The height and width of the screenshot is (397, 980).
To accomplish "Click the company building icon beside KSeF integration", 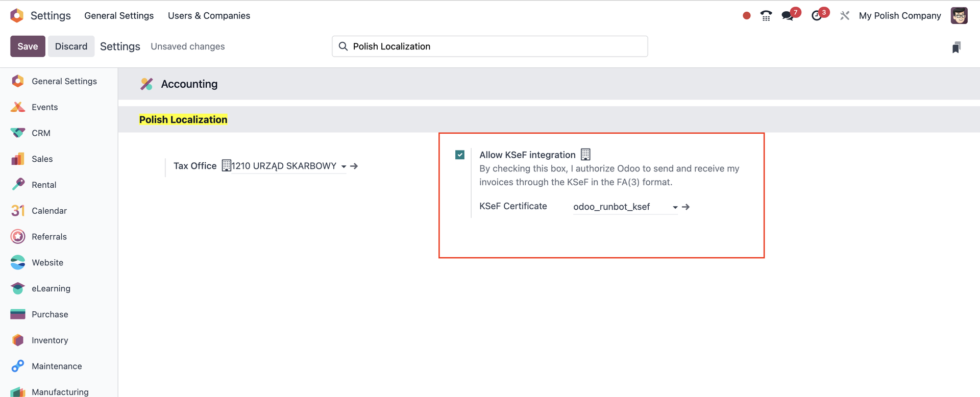I will pyautogui.click(x=585, y=155).
